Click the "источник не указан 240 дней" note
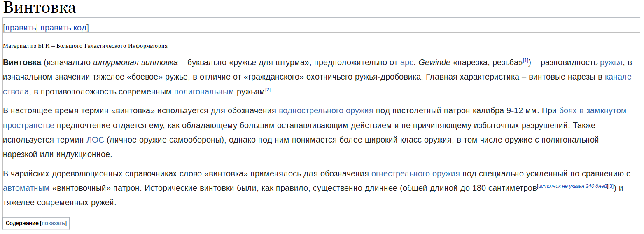The width and height of the screenshot is (644, 234). 573,186
